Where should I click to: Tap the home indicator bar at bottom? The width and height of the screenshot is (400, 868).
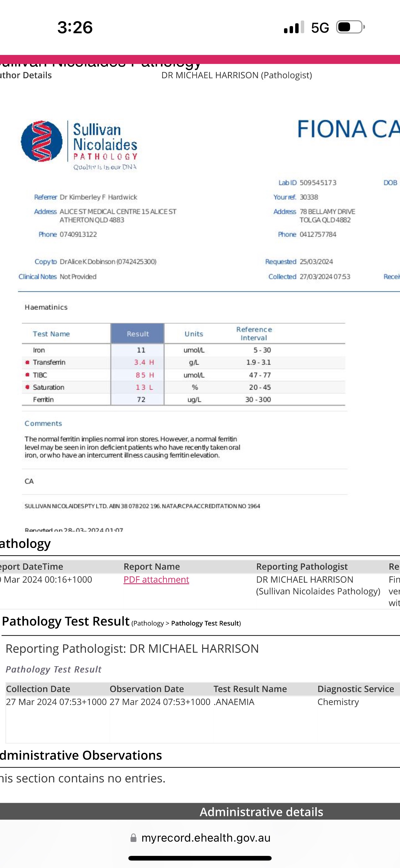pos(200,858)
